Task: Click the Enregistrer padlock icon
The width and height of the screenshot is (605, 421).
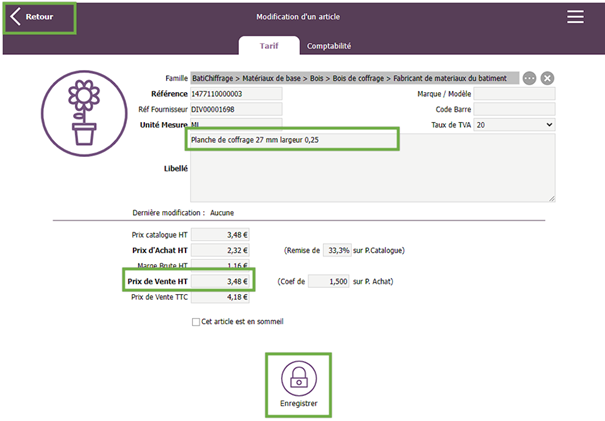Action: pos(298,376)
